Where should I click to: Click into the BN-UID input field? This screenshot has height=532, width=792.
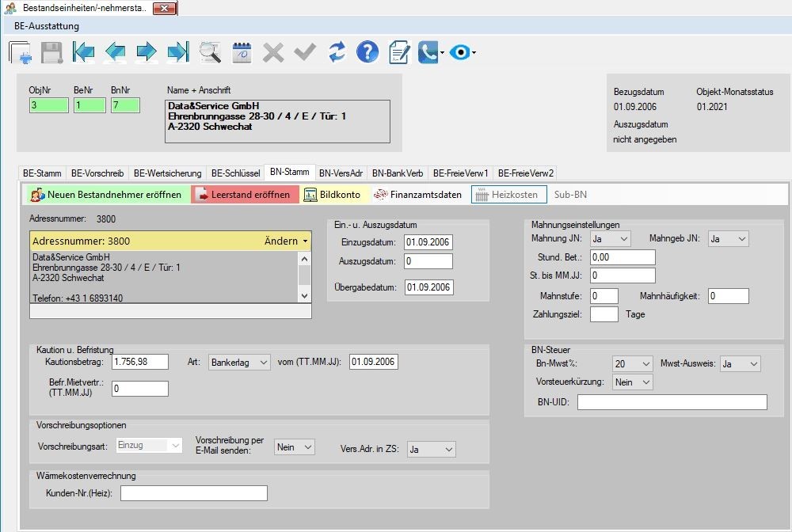672,402
